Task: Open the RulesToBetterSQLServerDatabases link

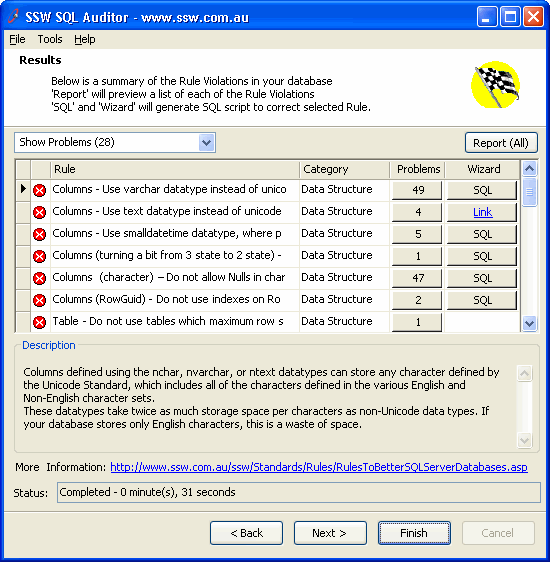Action: [319, 467]
